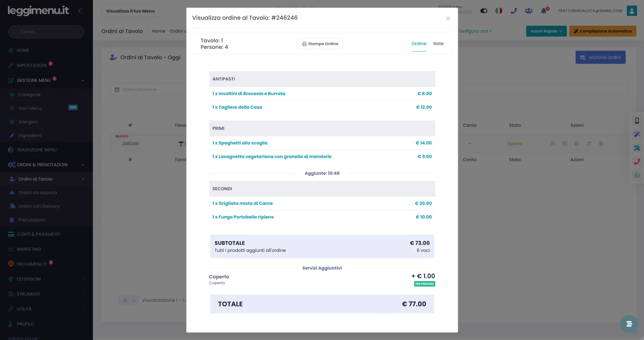Click the mobile preview icon on right edge
This screenshot has width=644, height=340.
pyautogui.click(x=637, y=121)
